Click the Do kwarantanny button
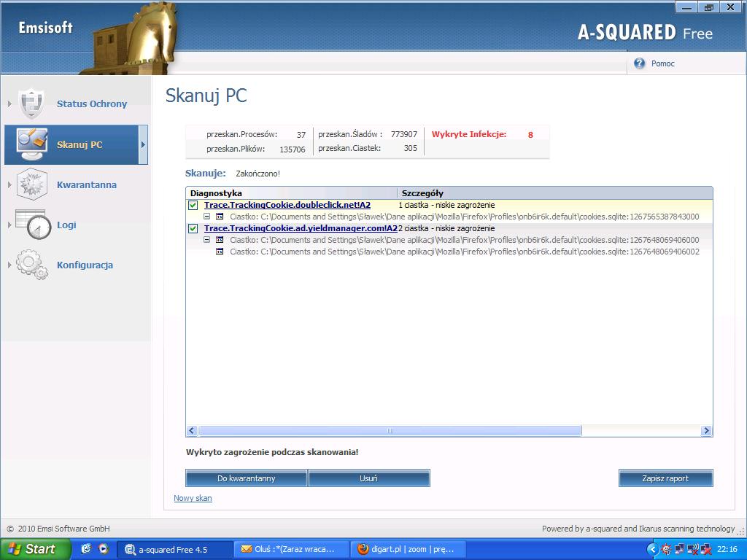Image resolution: width=747 pixels, height=560 pixels. (x=247, y=478)
